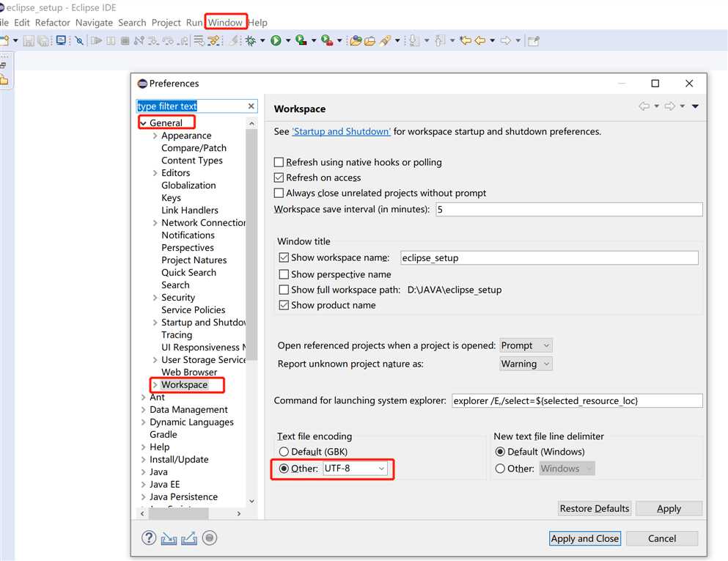
Task: Open the Project menu
Action: tap(166, 22)
